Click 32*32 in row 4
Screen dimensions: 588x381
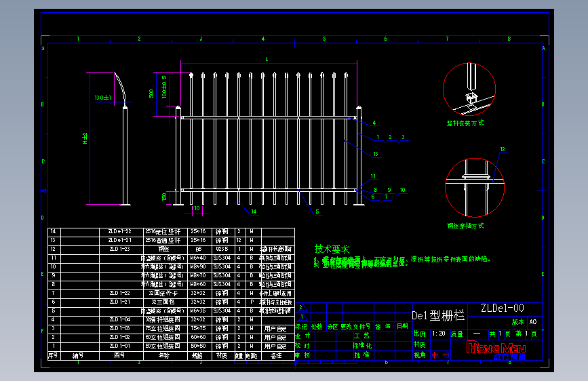[198, 319]
